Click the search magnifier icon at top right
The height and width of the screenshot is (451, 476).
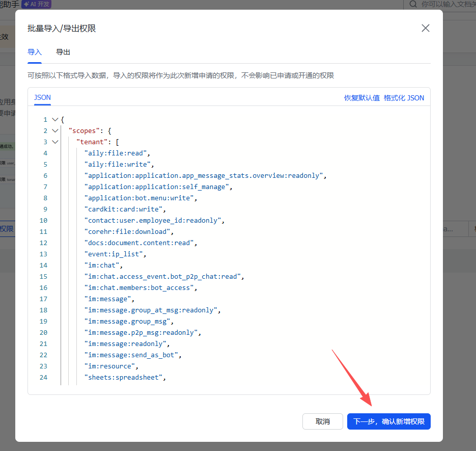[x=413, y=4]
